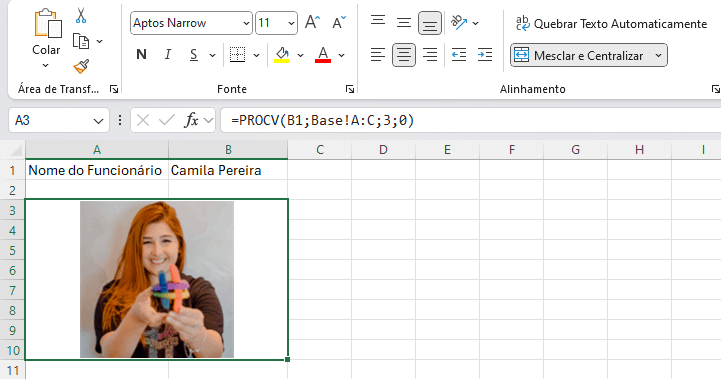Viewport: 721px width, 379px height.
Task: Toggle center horizontal alignment
Action: pos(404,55)
